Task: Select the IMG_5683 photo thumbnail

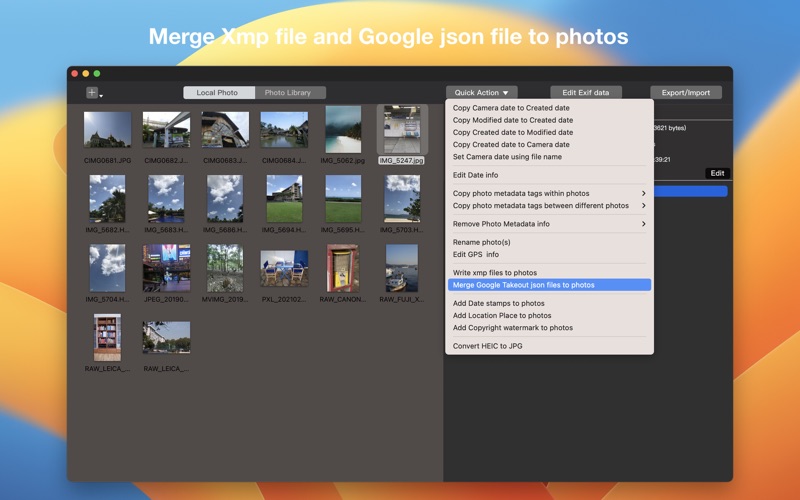Action: tap(166, 198)
